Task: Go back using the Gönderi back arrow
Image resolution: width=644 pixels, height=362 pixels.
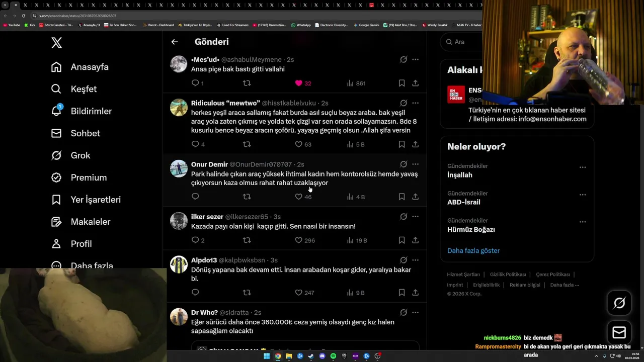Action: (175, 42)
